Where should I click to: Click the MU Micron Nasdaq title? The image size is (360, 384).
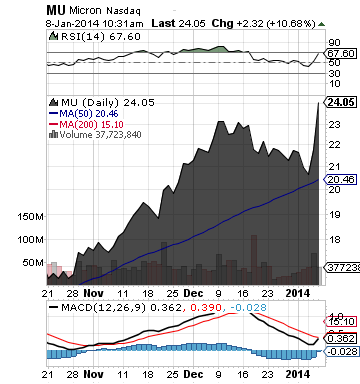(93, 10)
